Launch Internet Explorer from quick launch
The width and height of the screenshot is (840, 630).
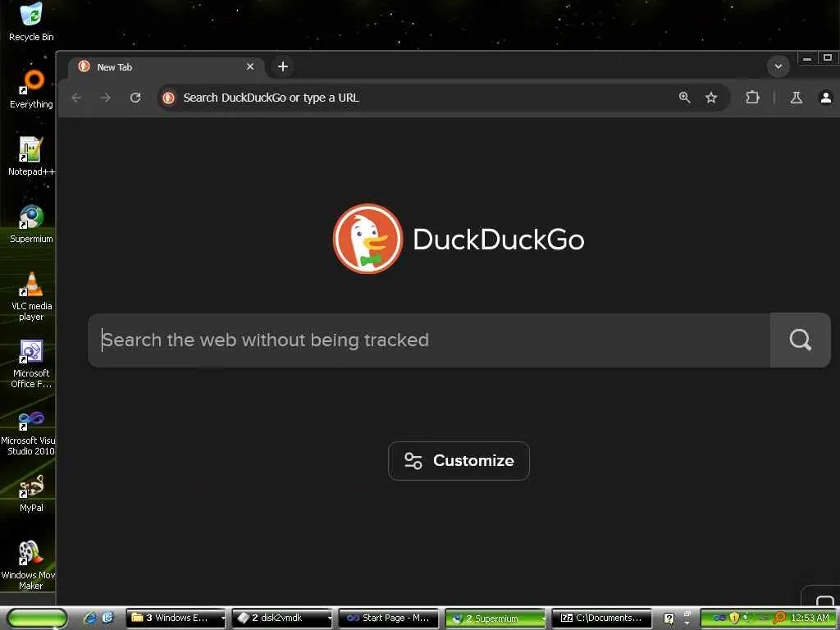click(89, 618)
